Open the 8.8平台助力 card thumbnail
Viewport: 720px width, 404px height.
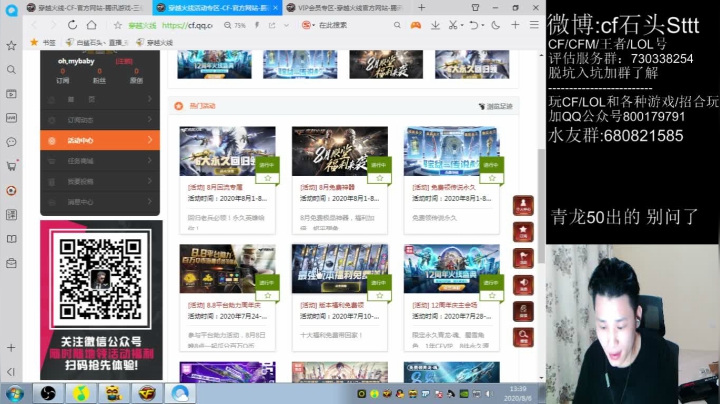point(227,269)
